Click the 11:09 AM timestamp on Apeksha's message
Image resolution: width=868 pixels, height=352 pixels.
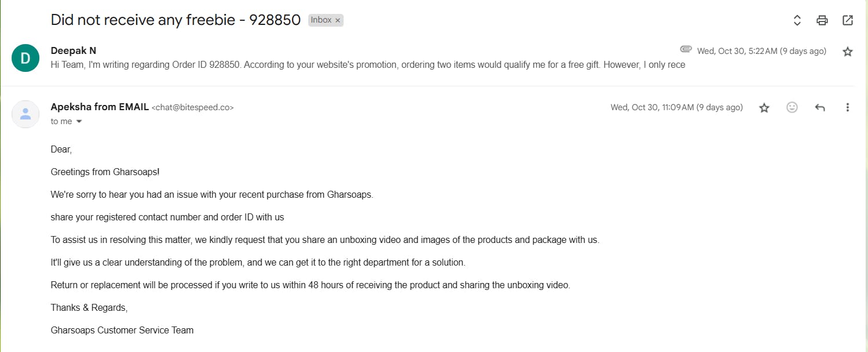point(676,107)
